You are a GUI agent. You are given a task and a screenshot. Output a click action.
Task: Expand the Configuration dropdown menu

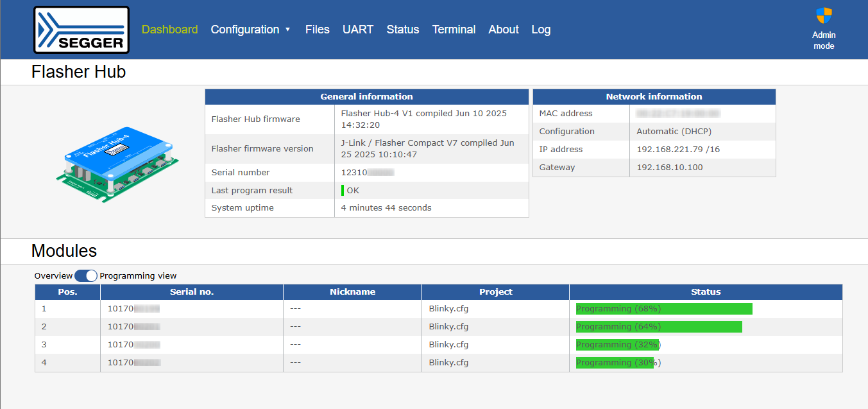[x=251, y=30]
